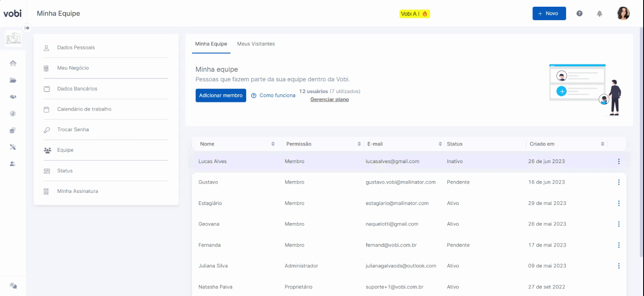Click the handshake icon in sidebar

click(13, 97)
